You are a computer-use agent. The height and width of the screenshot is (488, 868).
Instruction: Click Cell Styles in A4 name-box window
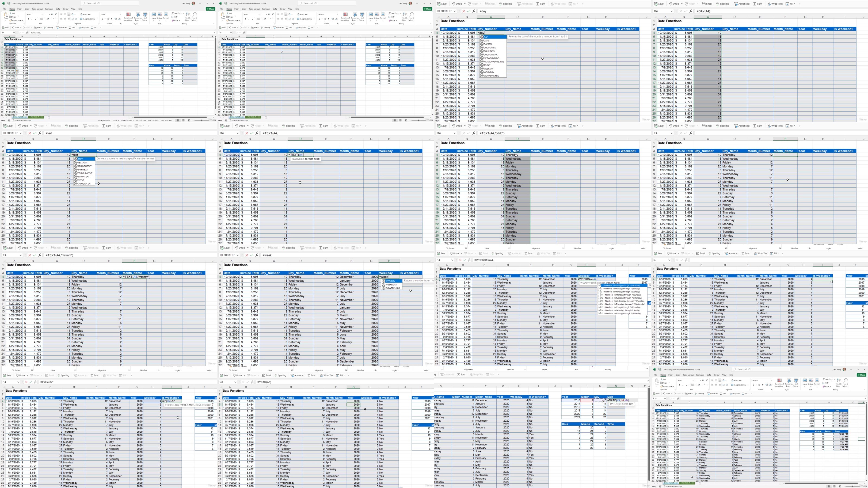(x=145, y=17)
